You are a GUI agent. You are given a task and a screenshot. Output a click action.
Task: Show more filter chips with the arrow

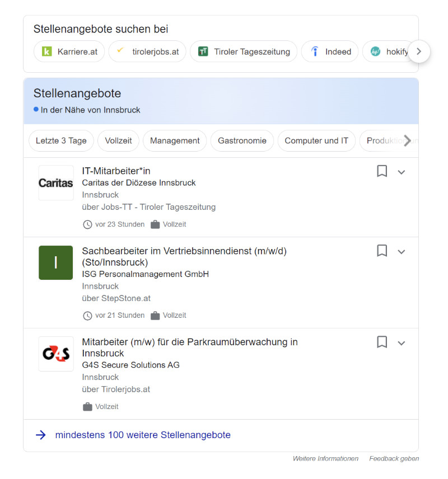click(x=407, y=140)
